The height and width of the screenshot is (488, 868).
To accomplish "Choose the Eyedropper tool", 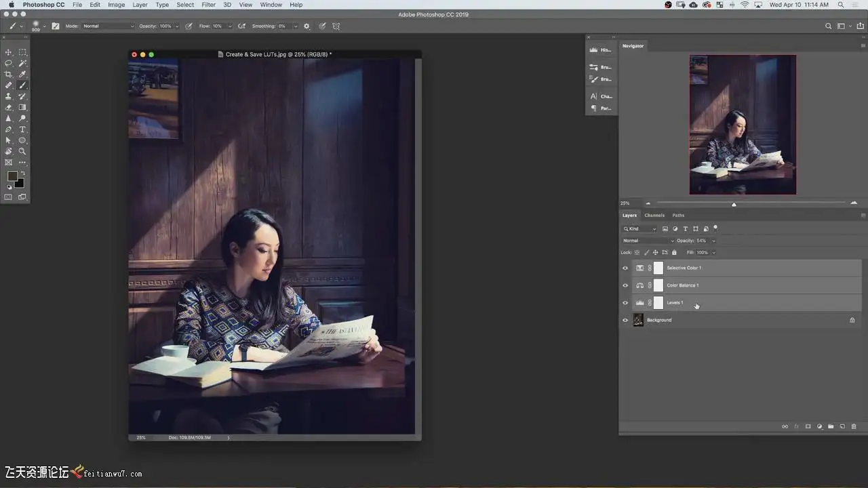I will [22, 75].
